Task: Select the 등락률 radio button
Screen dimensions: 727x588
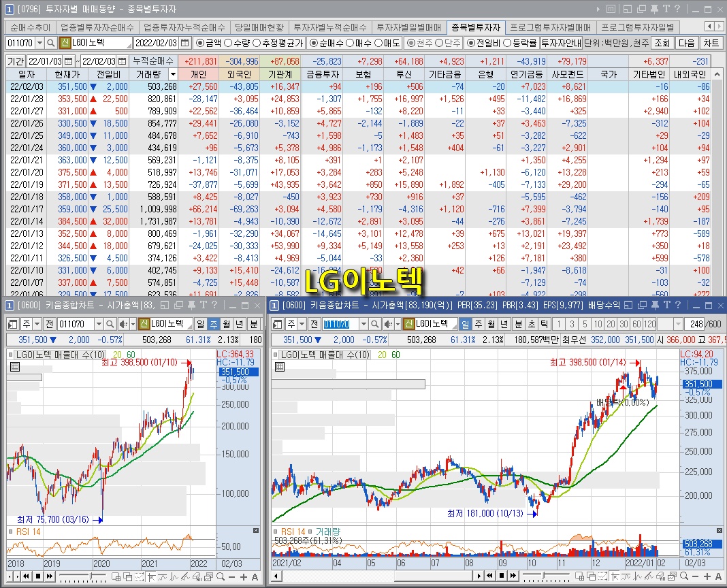Action: pos(507,43)
